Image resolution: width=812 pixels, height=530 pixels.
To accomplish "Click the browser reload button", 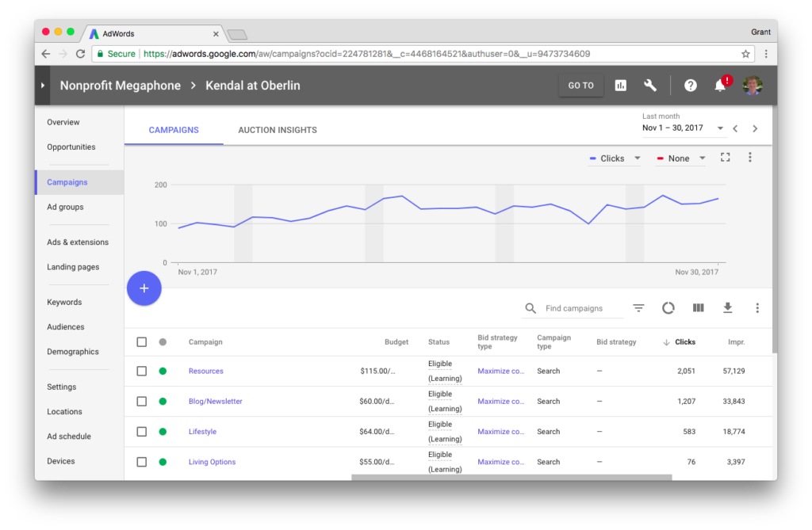I will 80,54.
